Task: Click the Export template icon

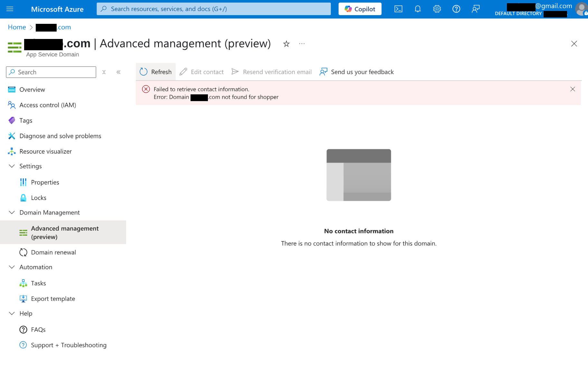Action: click(x=23, y=299)
